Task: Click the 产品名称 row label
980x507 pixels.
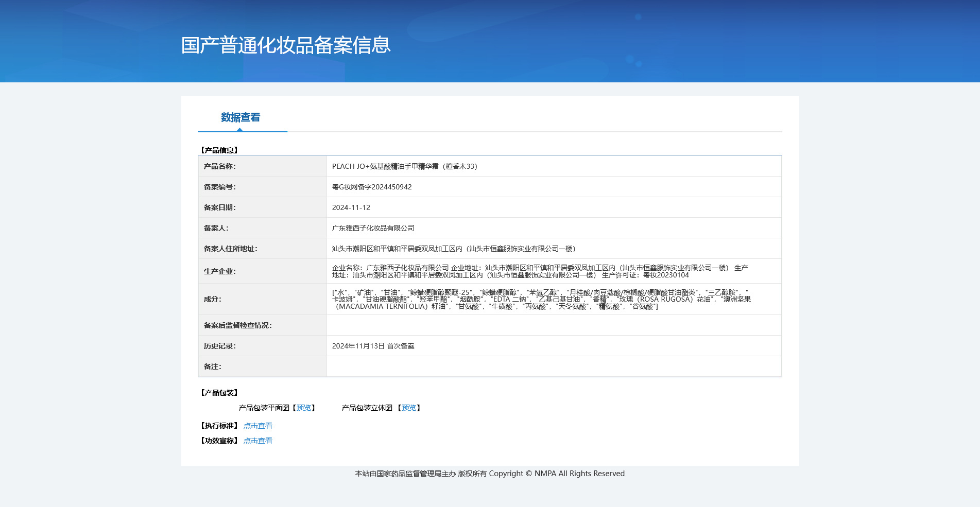Action: (x=219, y=166)
